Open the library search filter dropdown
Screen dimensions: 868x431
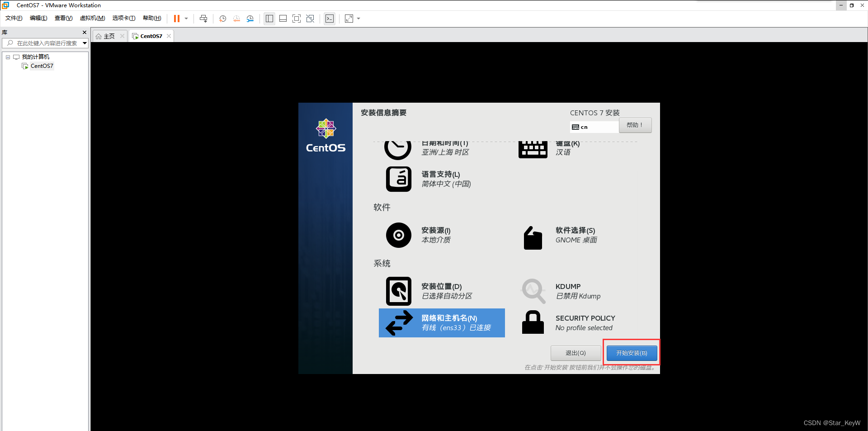pyautogui.click(x=84, y=43)
